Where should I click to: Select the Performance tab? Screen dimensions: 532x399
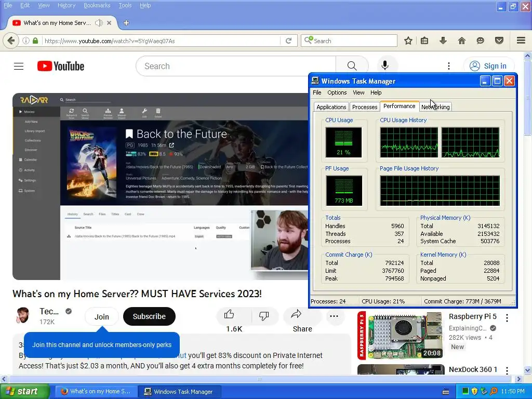400,106
